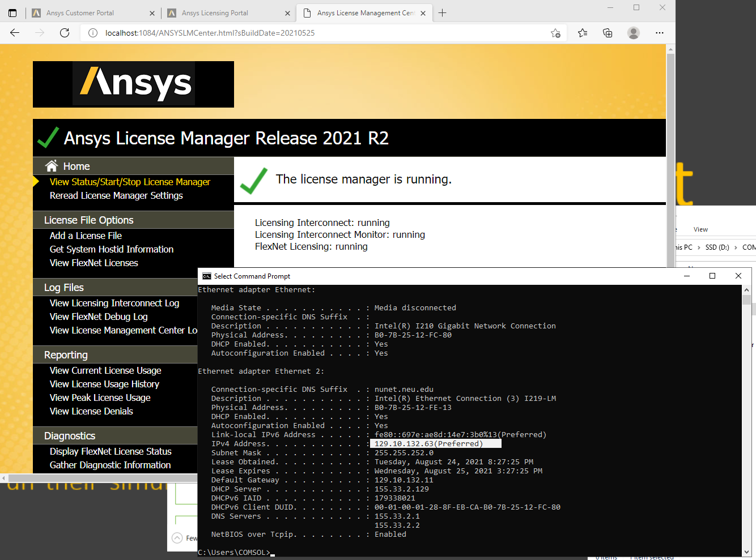The height and width of the screenshot is (560, 756).
Task: Open Gather Diagnostic Information
Action: [x=110, y=465]
